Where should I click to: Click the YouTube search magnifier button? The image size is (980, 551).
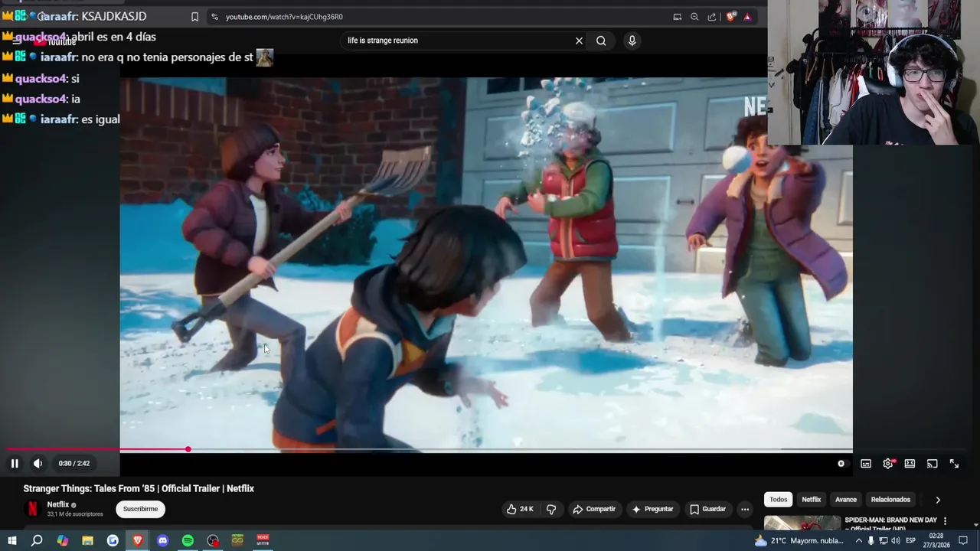tap(601, 41)
